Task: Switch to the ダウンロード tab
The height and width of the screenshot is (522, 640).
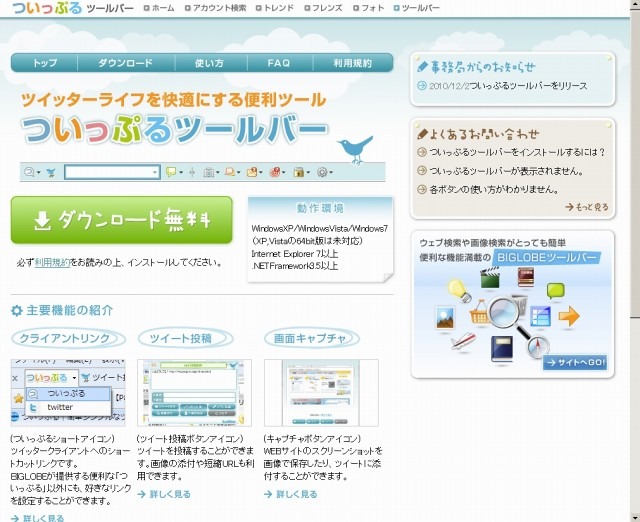Action: [x=126, y=63]
